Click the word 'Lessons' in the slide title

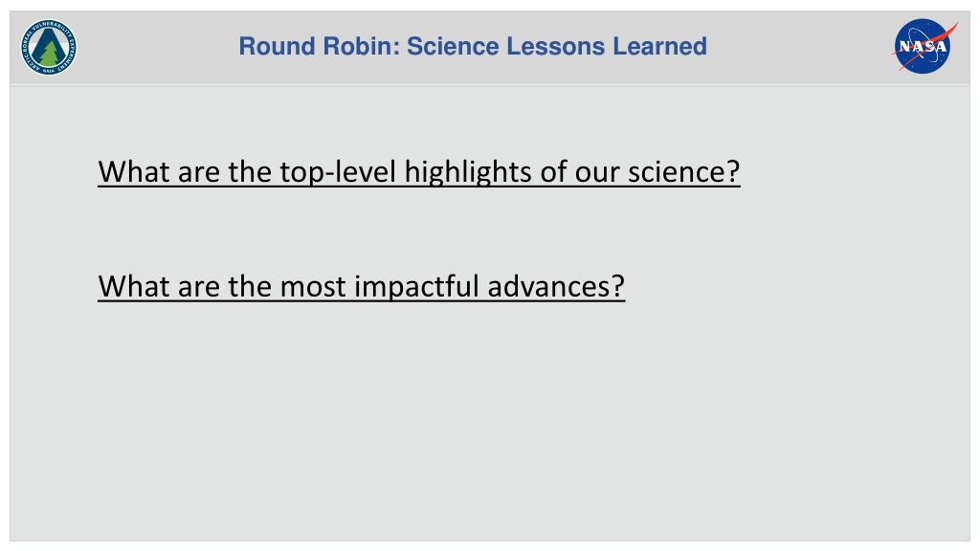click(556, 46)
